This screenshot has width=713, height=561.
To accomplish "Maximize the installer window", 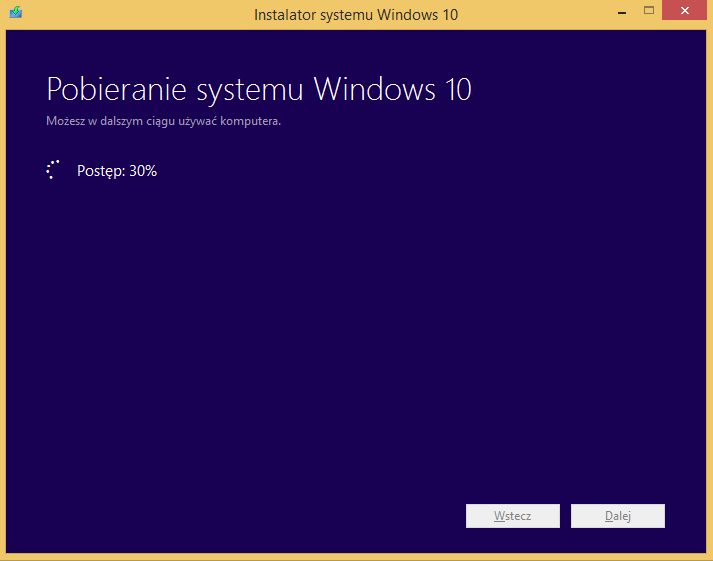I will click(x=648, y=12).
